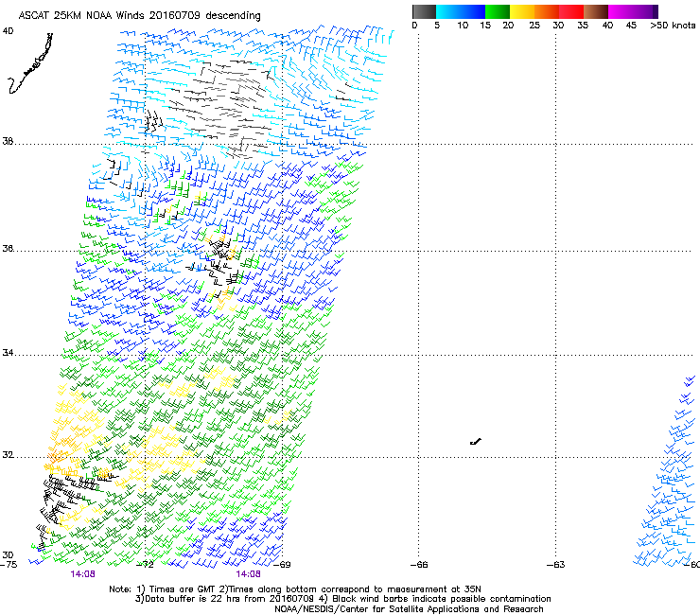Select the "15" legend scale label
Viewport: 700px width, 615px height.
pyautogui.click(x=485, y=26)
